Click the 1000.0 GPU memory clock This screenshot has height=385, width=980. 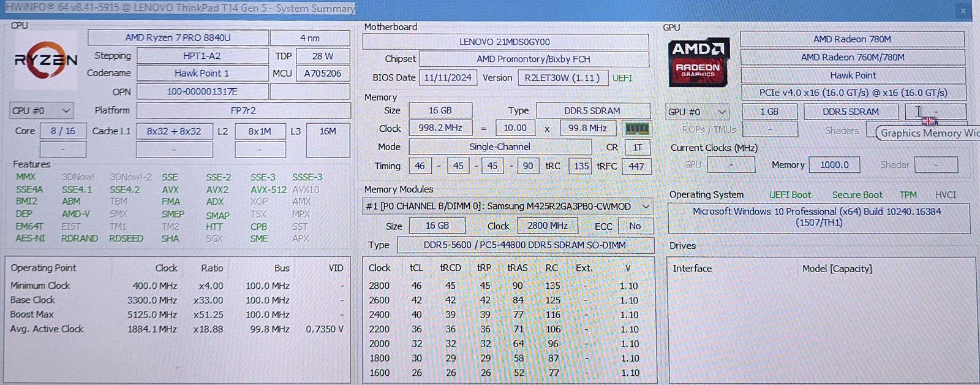[x=835, y=165]
